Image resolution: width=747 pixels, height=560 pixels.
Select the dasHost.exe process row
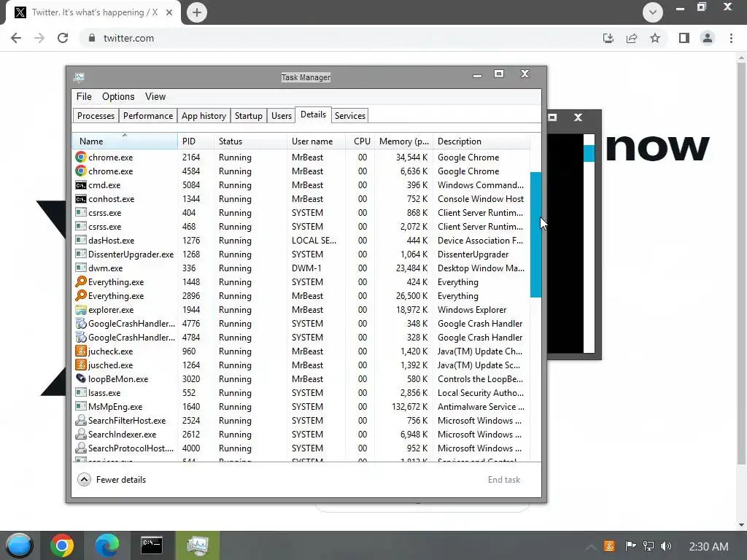pyautogui.click(x=301, y=241)
